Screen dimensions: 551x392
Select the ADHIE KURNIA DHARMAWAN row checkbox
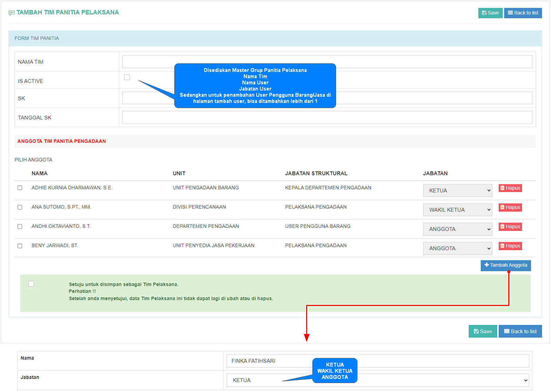coord(20,188)
